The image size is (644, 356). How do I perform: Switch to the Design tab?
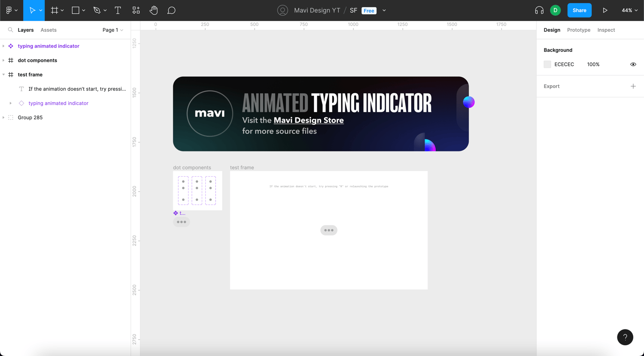click(x=552, y=30)
